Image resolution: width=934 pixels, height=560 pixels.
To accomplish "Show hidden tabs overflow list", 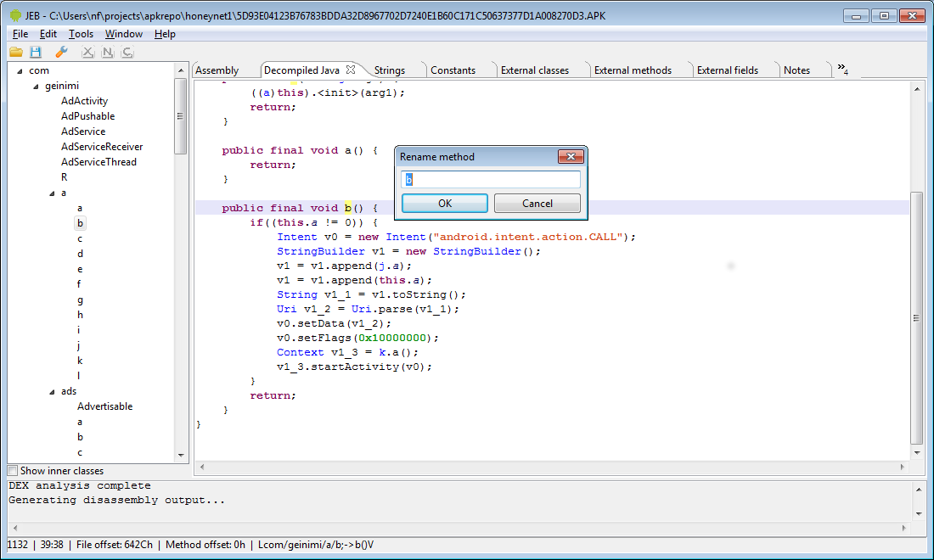I will pyautogui.click(x=841, y=70).
